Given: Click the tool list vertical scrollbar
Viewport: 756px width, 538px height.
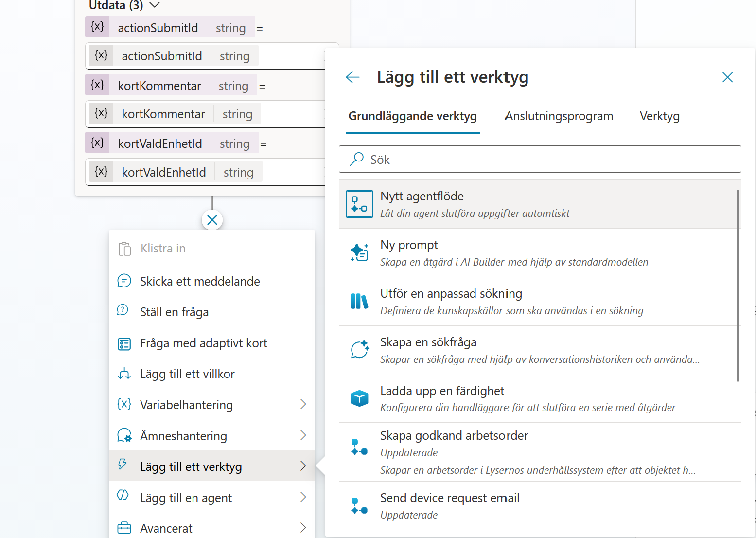Looking at the screenshot, I should pos(738,286).
